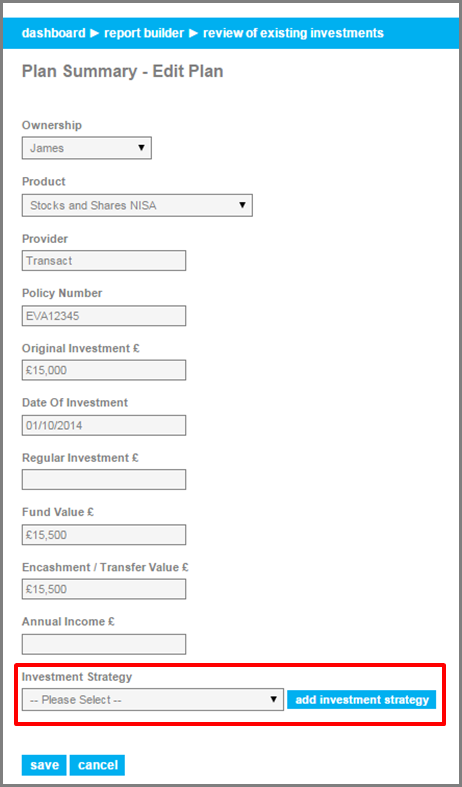Select the Fund Value £15,500 field
Image resolution: width=462 pixels, height=787 pixels.
(104, 535)
